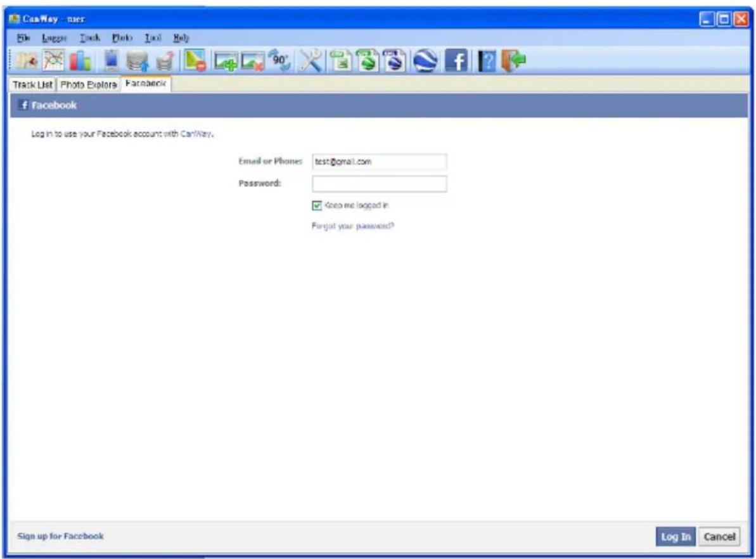Click the spreadsheet export icon
This screenshot has width=756, height=559.
tap(342, 61)
